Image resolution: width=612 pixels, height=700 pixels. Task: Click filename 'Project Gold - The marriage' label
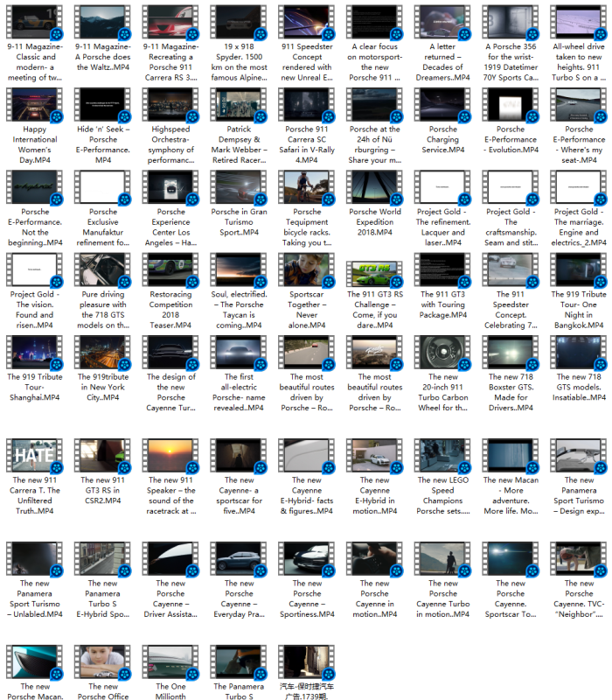[x=579, y=227]
